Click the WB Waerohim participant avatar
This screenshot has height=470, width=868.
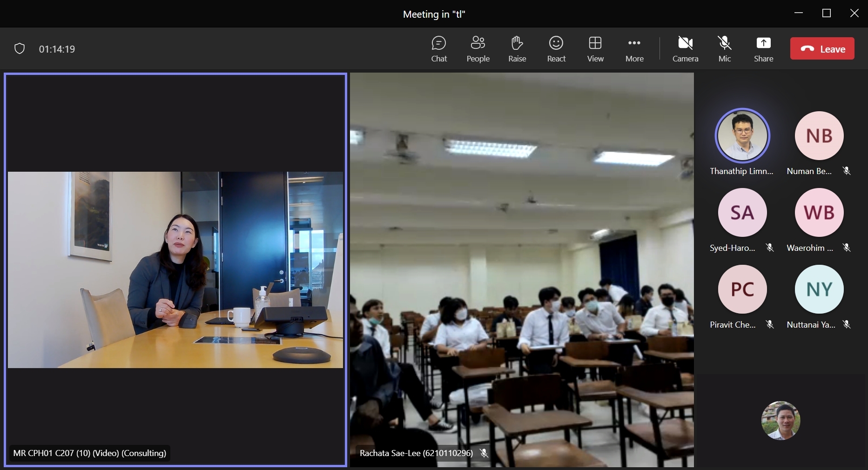[x=819, y=213]
